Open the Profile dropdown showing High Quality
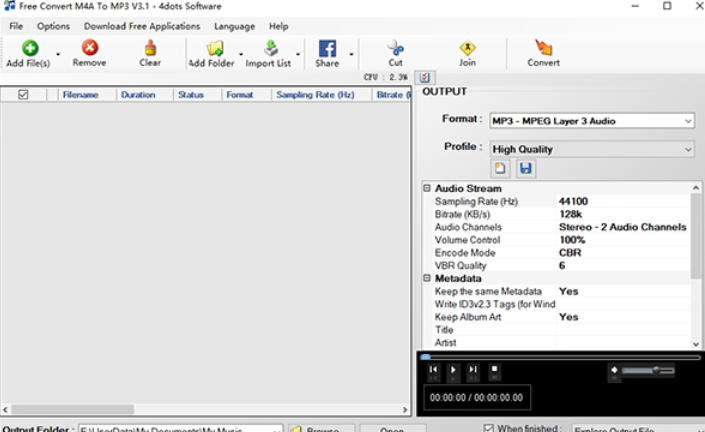The height and width of the screenshot is (432, 705). (591, 149)
